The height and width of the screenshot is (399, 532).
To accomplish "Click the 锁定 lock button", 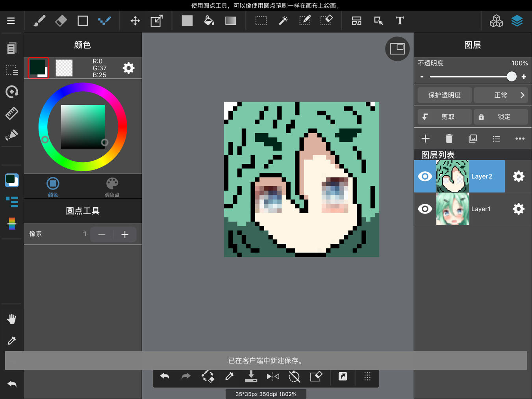I will coord(501,117).
